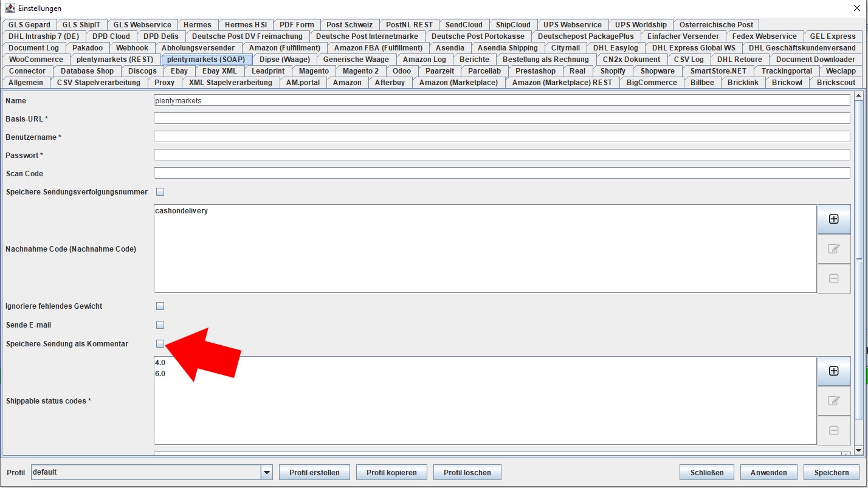
Task: Switch to the Webhook tab
Action: (x=132, y=48)
